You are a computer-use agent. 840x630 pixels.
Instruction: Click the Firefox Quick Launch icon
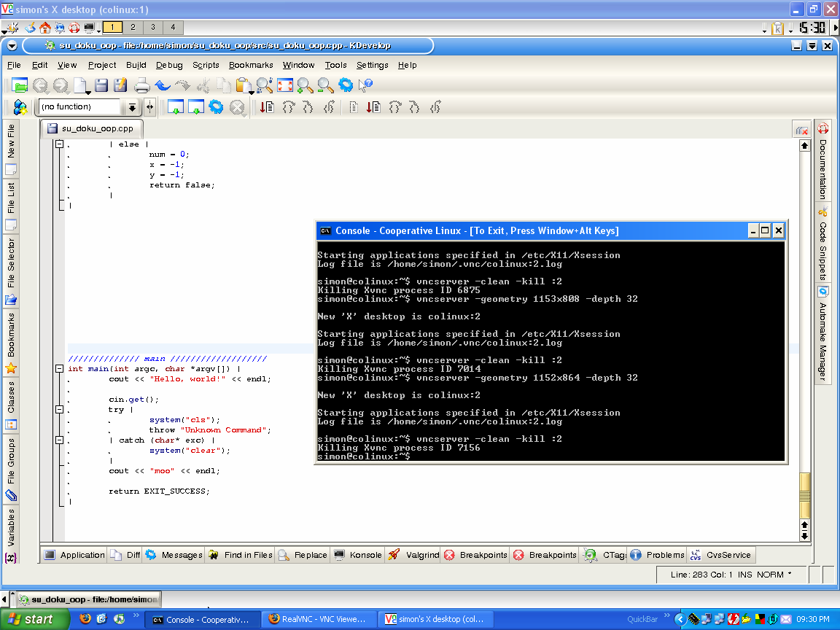(x=85, y=619)
